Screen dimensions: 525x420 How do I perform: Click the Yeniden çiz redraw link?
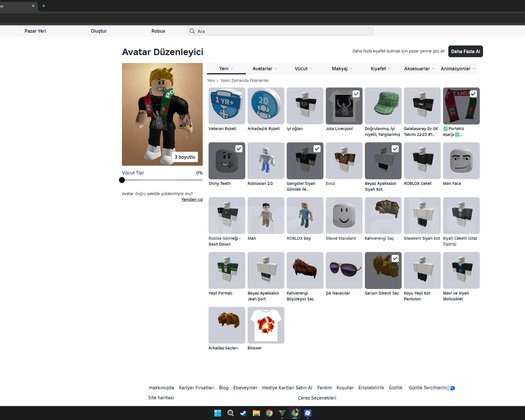click(192, 200)
